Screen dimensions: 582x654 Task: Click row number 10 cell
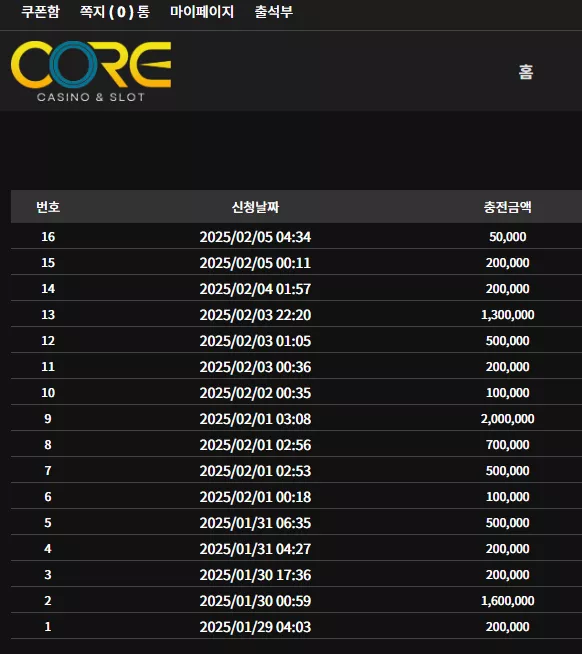pyautogui.click(x=48, y=392)
